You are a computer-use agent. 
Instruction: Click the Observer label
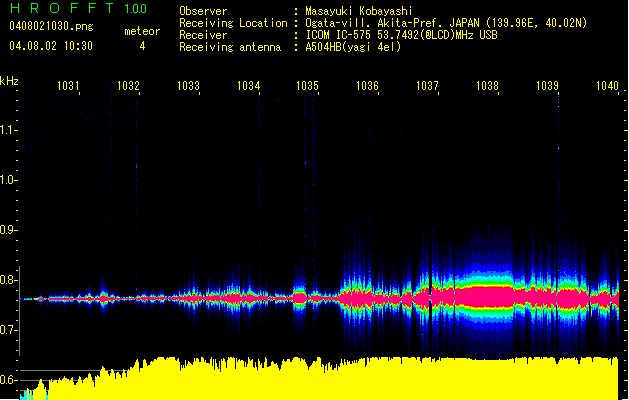[203, 11]
